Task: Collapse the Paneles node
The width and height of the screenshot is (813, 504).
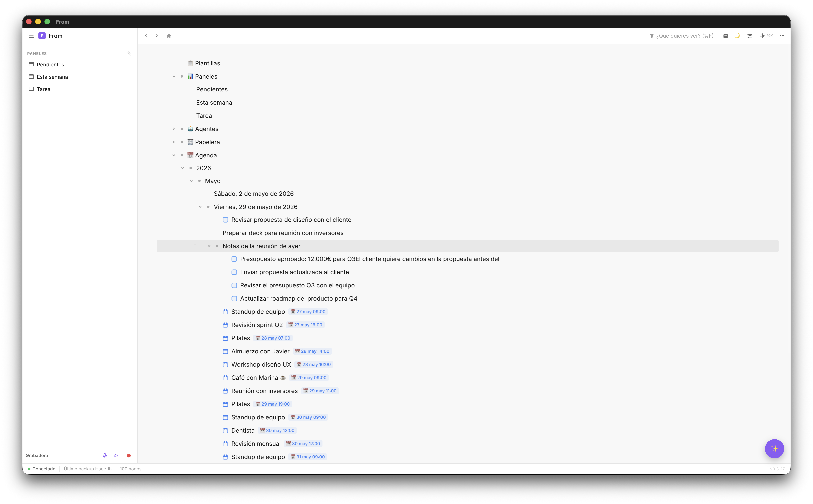Action: [x=174, y=76]
